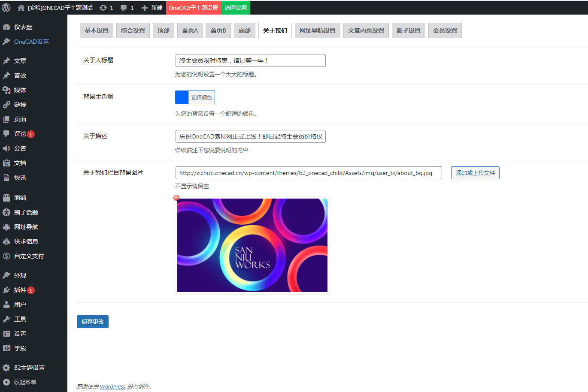Click the 快讯 news icon
Screen dimensions: 588x392
pyautogui.click(x=6, y=178)
